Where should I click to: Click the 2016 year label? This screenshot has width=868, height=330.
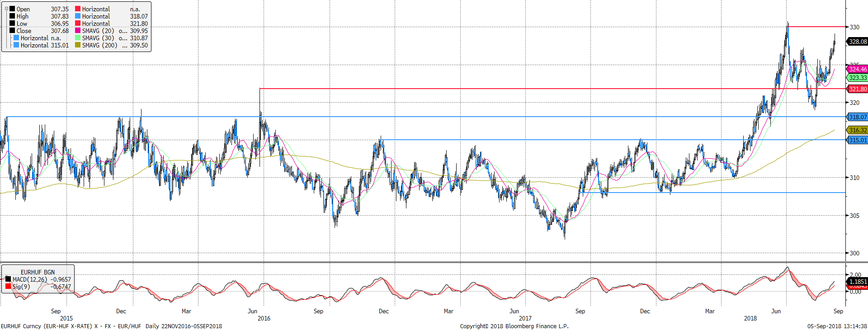pyautogui.click(x=264, y=318)
